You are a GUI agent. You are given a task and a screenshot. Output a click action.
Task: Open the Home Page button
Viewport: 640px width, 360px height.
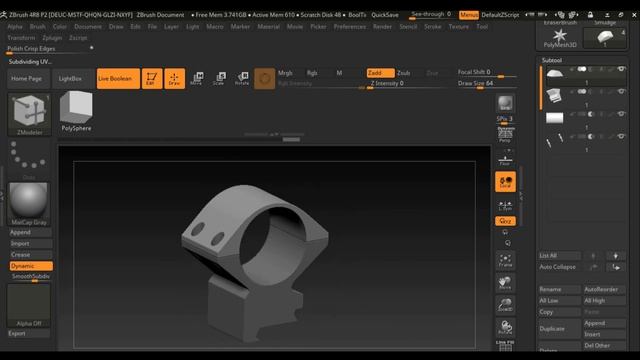[x=28, y=78]
